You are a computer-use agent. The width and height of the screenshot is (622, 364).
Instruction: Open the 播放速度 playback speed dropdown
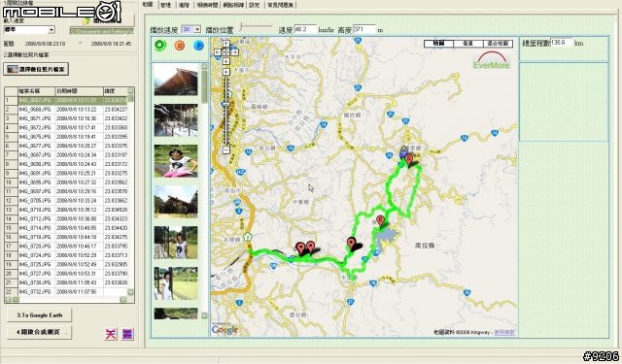(x=190, y=29)
